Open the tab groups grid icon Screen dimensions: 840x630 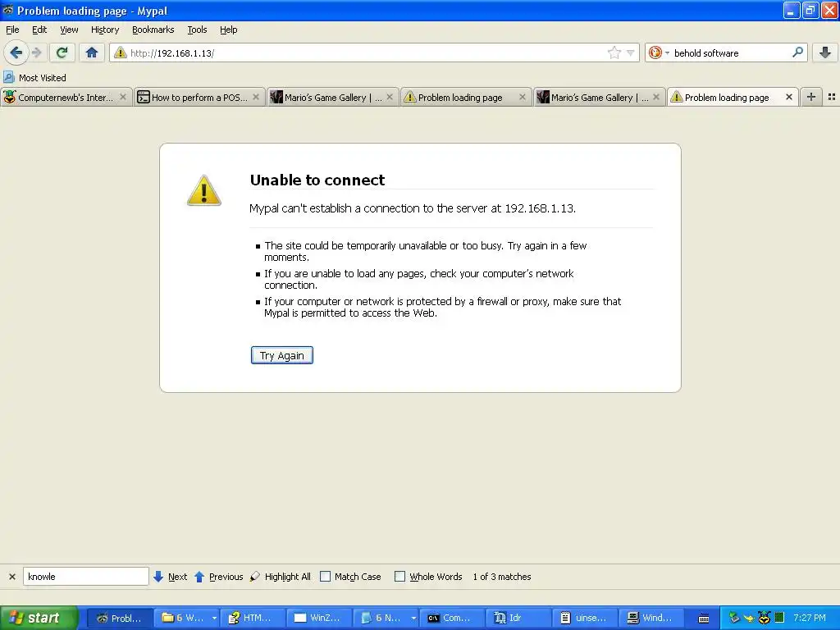point(832,97)
